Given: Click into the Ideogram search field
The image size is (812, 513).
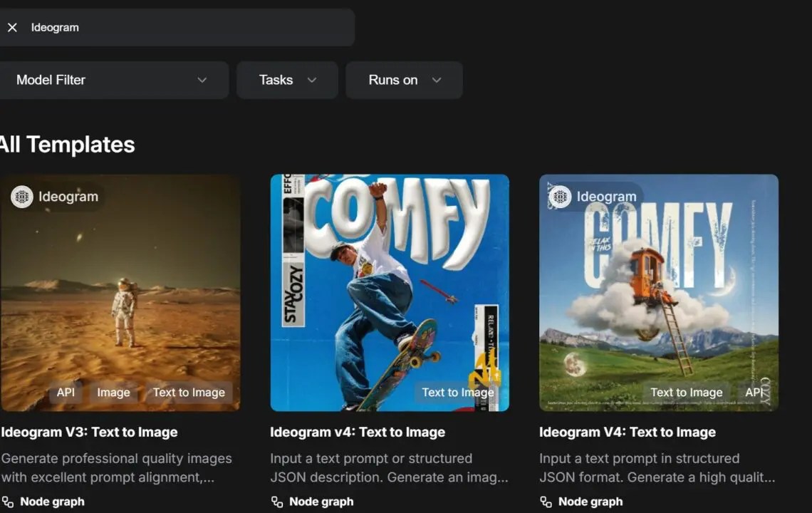Looking at the screenshot, I should point(176,28).
